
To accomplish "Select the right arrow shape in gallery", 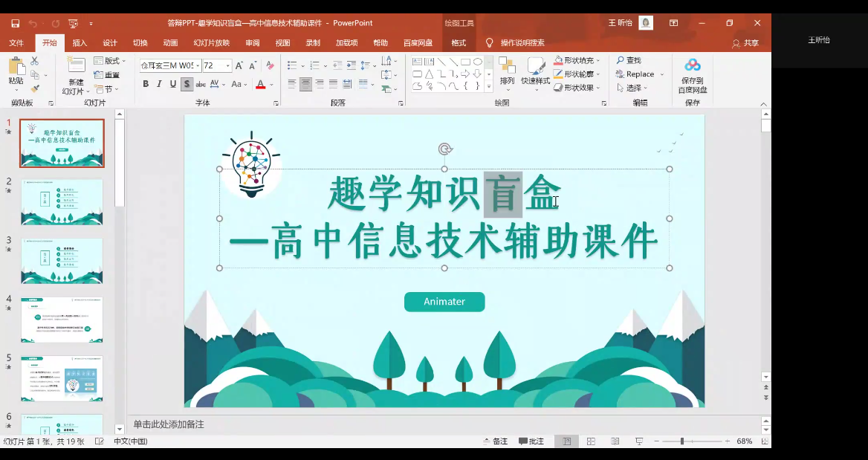I will (465, 74).
